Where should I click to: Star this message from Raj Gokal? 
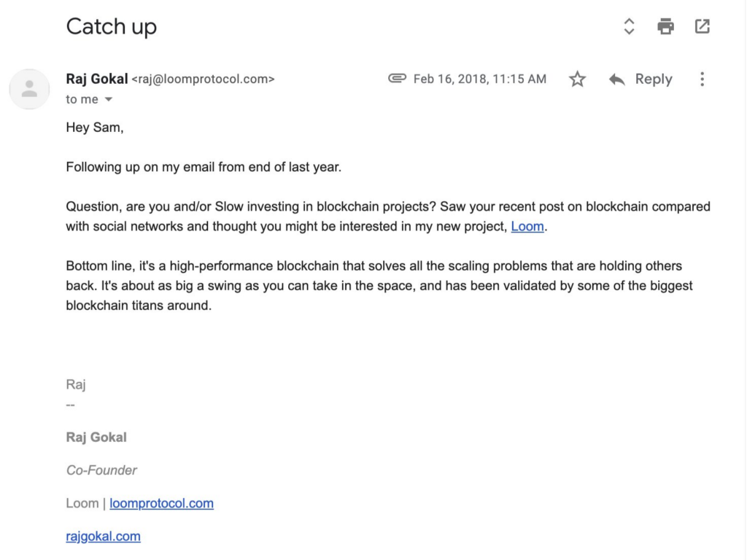(x=577, y=79)
